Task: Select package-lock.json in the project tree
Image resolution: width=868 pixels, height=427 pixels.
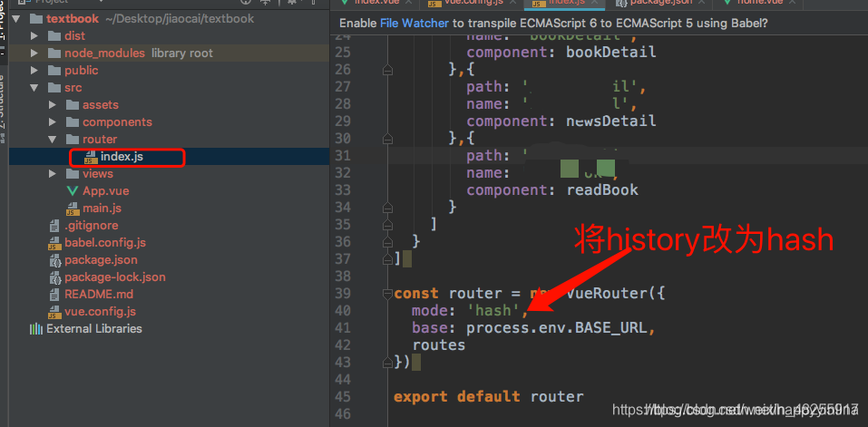Action: (115, 277)
